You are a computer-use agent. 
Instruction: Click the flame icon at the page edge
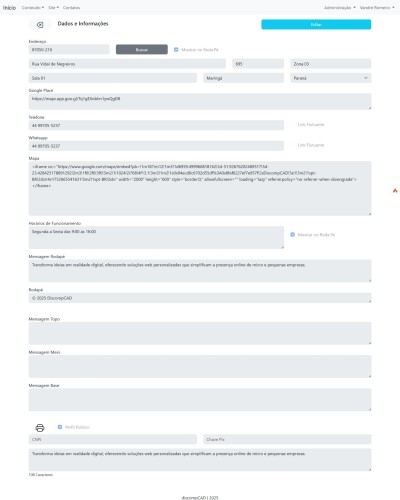[395, 191]
